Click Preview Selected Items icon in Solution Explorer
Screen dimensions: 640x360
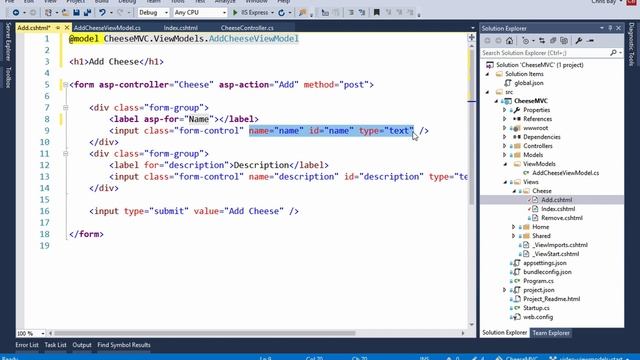(590, 41)
